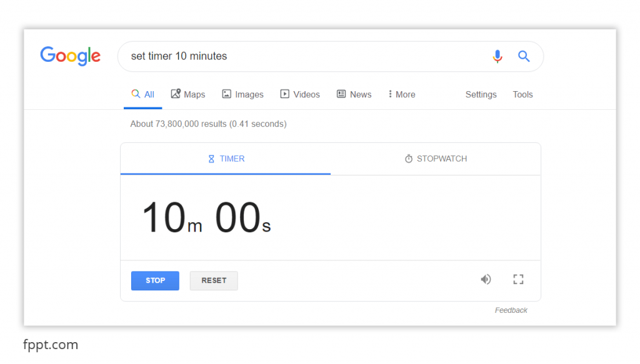The image size is (640, 364).
Task: Click the stopwatch icon beside STOPWATCH label
Action: click(x=409, y=159)
